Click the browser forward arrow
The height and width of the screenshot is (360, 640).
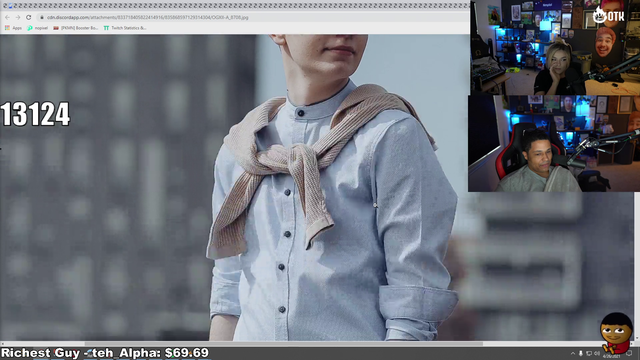(18, 18)
